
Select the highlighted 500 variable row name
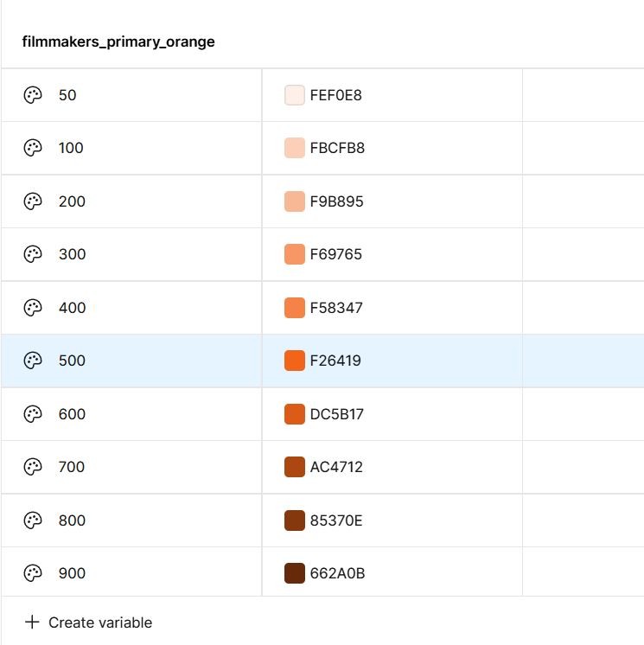click(72, 361)
